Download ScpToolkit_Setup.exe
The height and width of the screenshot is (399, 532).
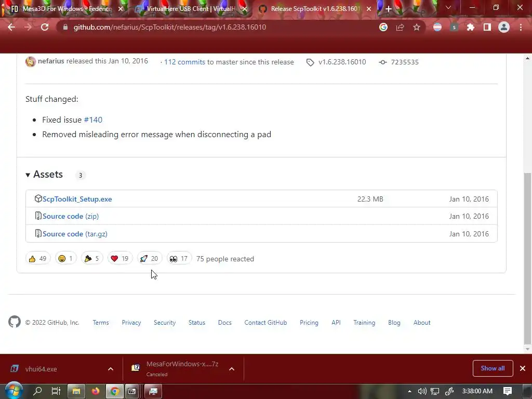pos(77,199)
